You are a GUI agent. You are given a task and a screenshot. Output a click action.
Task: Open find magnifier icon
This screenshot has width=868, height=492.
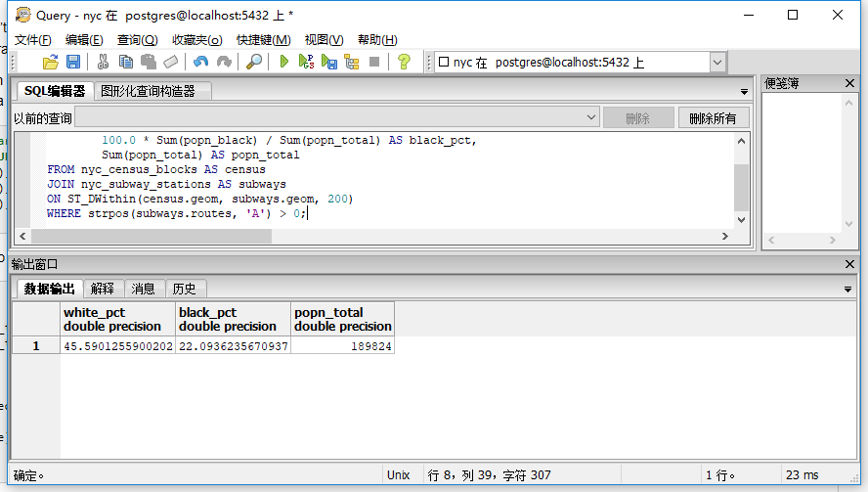254,62
